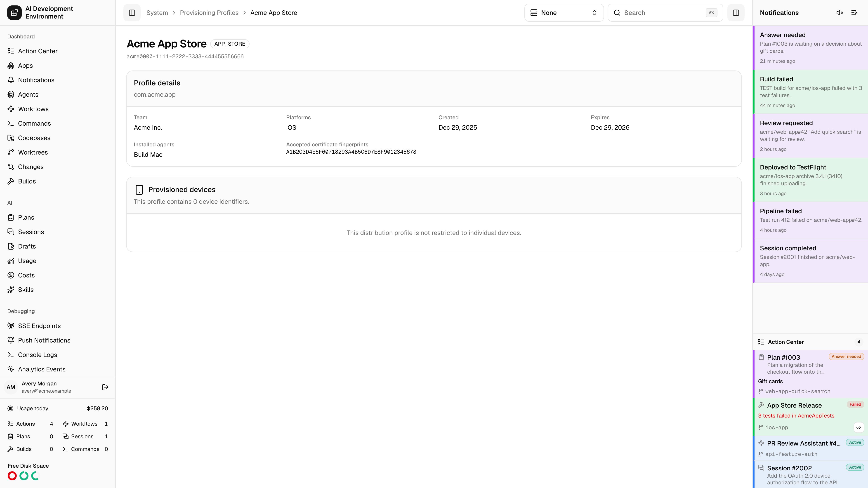This screenshot has height=488, width=868.
Task: Toggle the left sidebar panel button
Action: (132, 13)
